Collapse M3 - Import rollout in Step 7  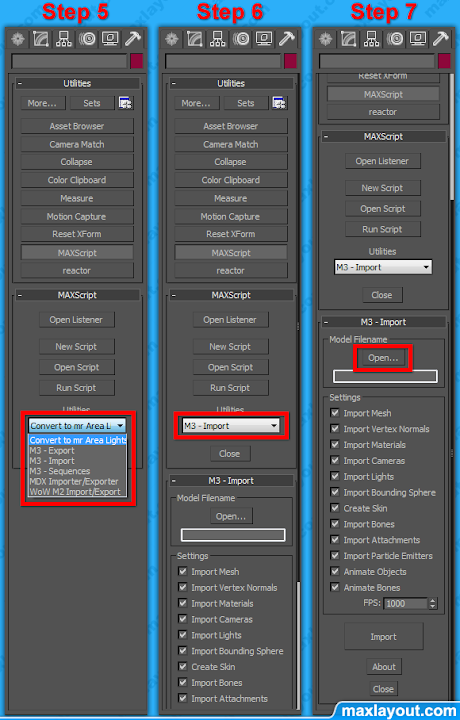[325, 322]
